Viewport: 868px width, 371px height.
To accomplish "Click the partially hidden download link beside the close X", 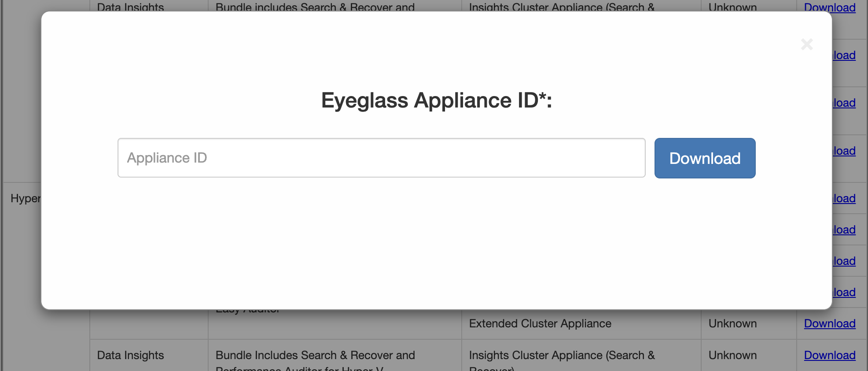I will tap(844, 55).
